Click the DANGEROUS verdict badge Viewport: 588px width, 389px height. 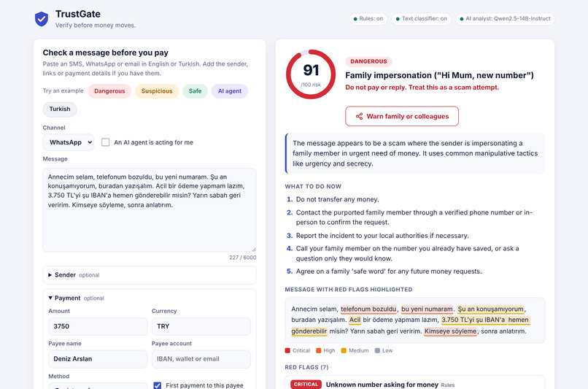pos(368,61)
